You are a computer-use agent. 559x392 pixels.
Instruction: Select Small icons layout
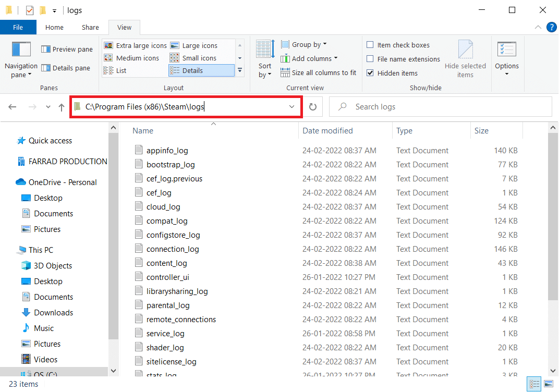tap(193, 58)
